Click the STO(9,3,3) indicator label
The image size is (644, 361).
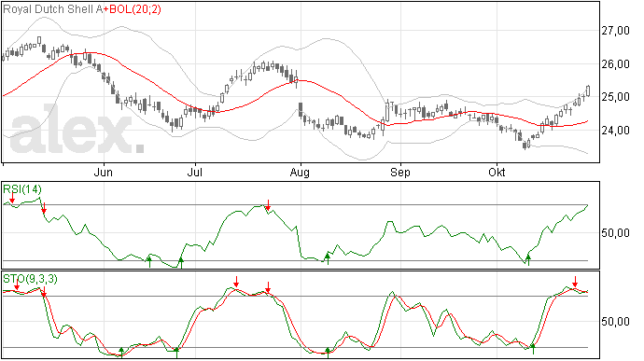click(30, 279)
